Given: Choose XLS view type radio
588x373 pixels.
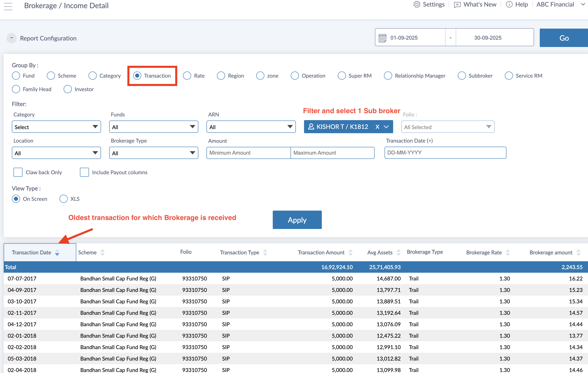Looking at the screenshot, I should tap(64, 199).
